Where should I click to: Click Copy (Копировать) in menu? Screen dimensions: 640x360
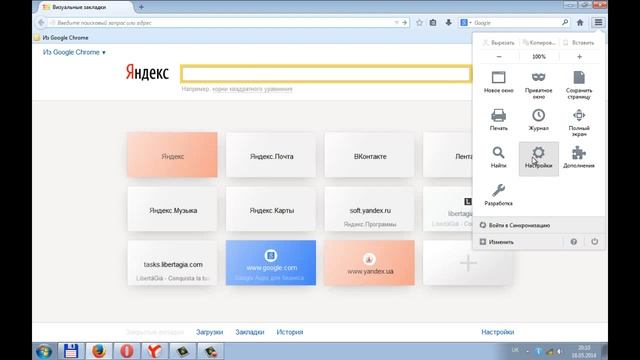[x=539, y=42]
